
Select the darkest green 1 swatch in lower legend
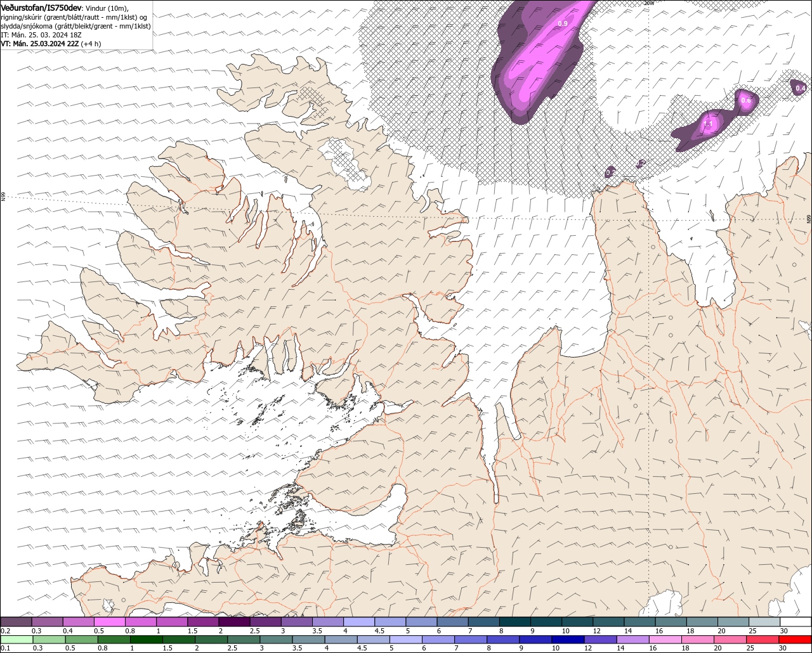147,640
